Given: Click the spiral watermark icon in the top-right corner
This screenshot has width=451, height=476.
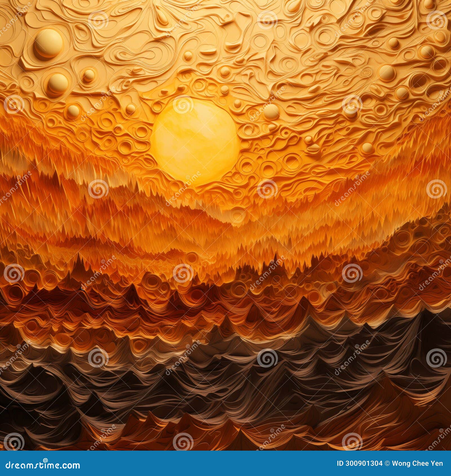Looking at the screenshot, I should pos(437,20).
